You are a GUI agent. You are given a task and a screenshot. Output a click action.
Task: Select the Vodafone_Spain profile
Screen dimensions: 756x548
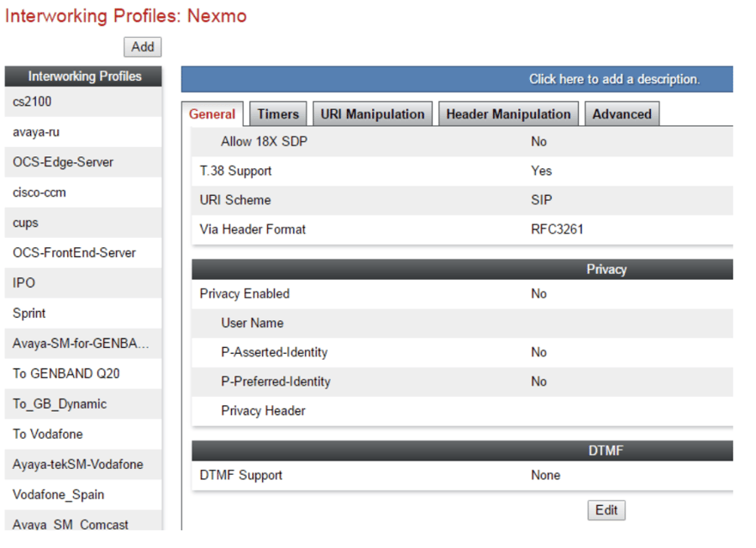[x=83, y=494]
